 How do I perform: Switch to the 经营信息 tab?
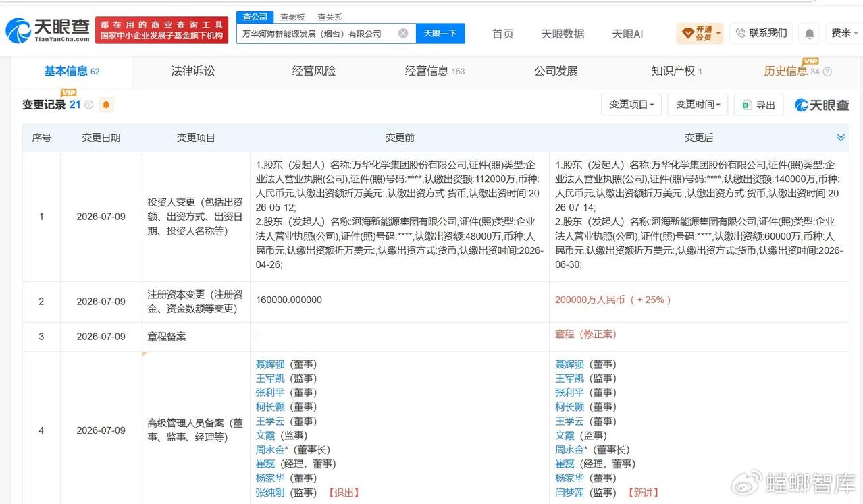coord(435,71)
